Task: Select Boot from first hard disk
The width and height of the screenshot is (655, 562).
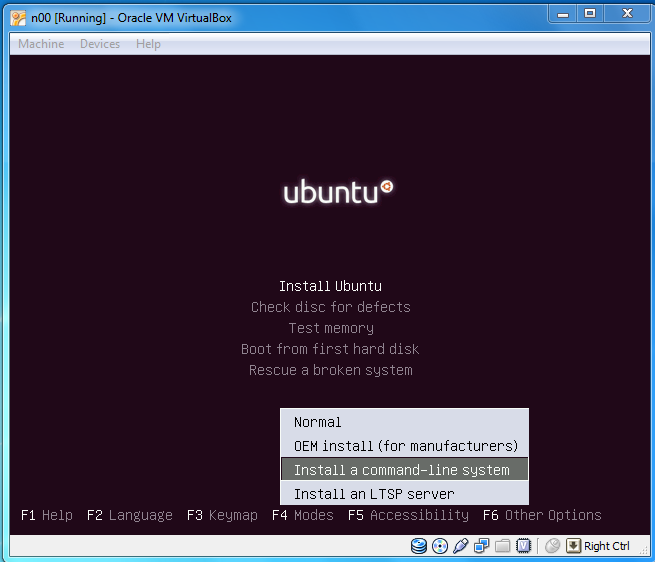Action: [x=330, y=349]
